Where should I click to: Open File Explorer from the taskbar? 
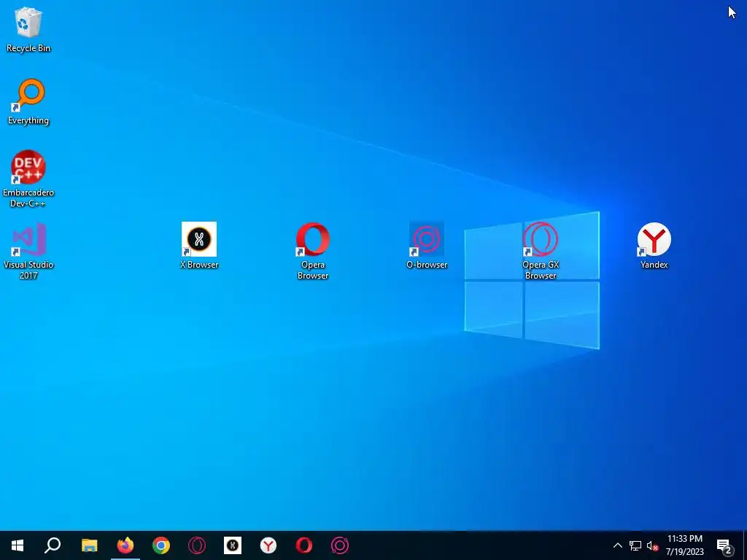click(89, 545)
